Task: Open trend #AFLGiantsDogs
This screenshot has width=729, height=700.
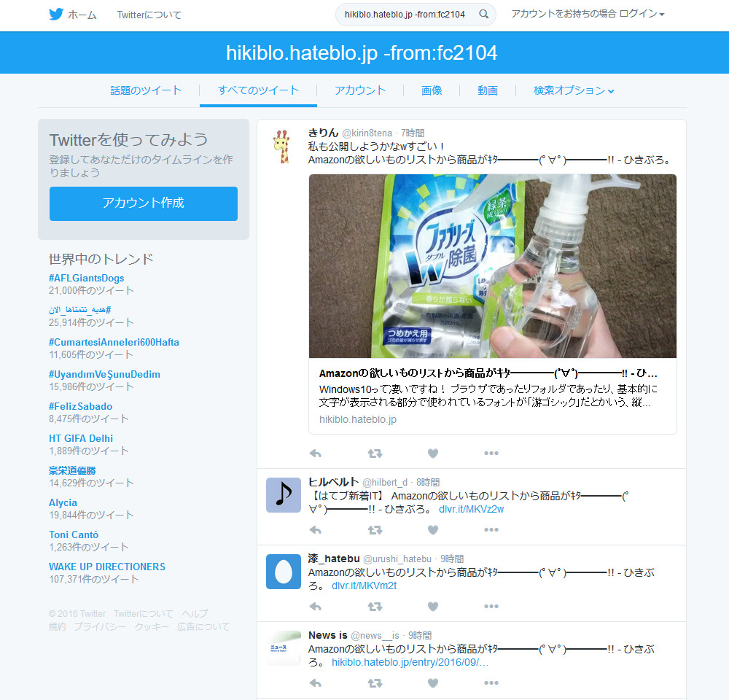Action: 87,278
